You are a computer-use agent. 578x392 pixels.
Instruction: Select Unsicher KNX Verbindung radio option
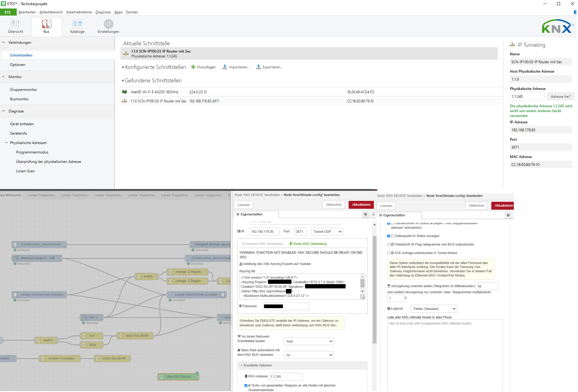click(244, 244)
